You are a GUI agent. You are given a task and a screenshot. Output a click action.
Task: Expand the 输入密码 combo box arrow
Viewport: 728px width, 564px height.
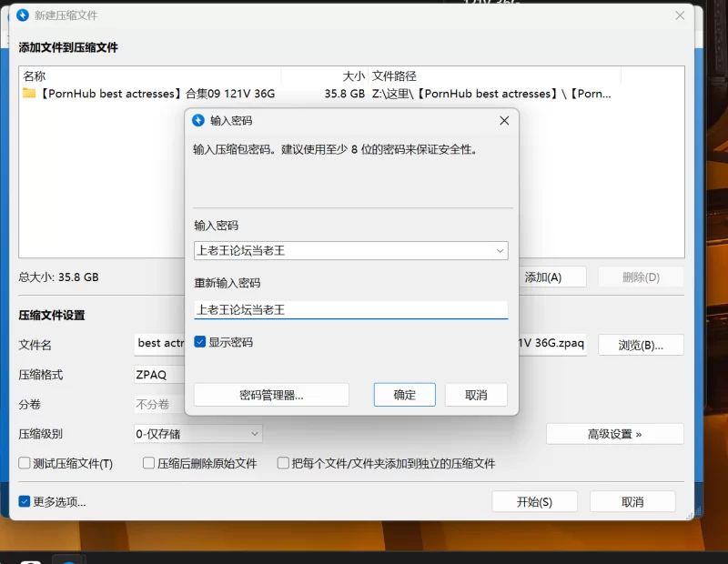click(500, 251)
